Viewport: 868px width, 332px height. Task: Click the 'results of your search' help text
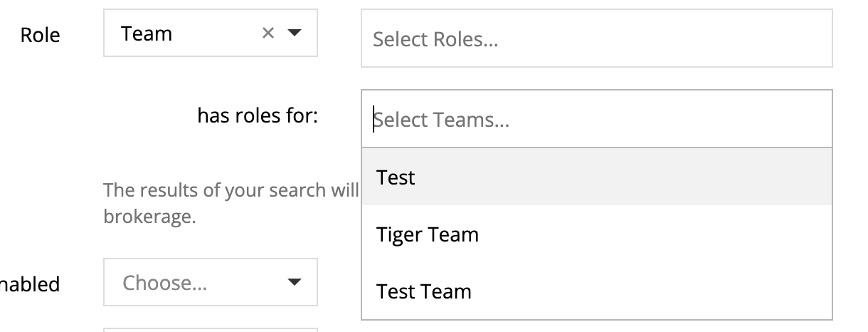point(231,190)
